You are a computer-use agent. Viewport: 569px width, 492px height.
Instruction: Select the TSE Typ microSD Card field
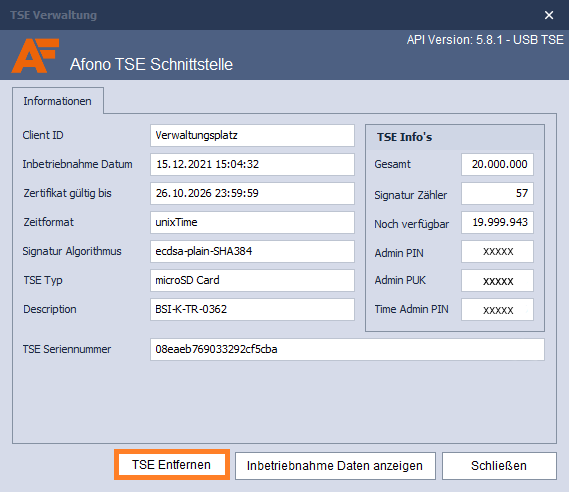[x=252, y=280]
